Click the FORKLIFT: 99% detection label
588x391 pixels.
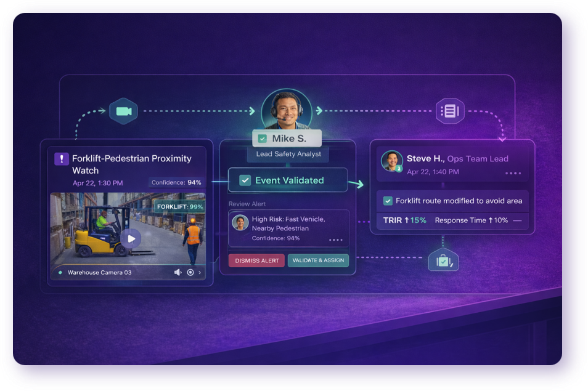click(x=179, y=207)
